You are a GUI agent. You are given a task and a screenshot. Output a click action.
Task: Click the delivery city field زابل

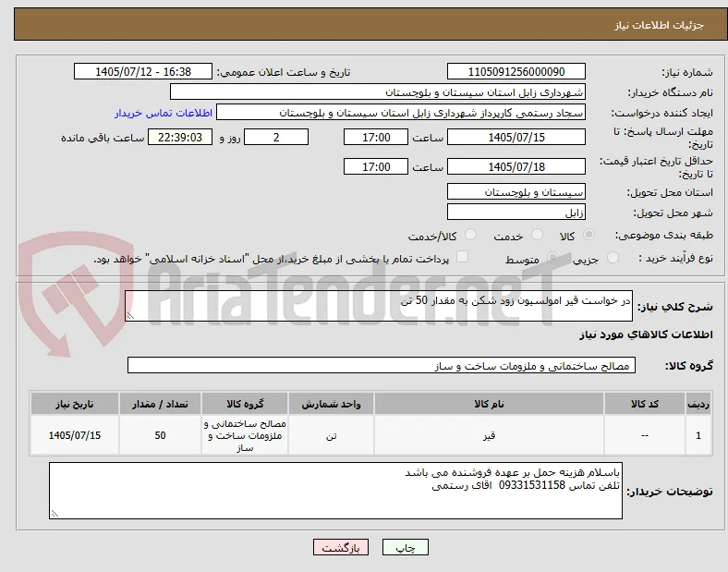516,212
